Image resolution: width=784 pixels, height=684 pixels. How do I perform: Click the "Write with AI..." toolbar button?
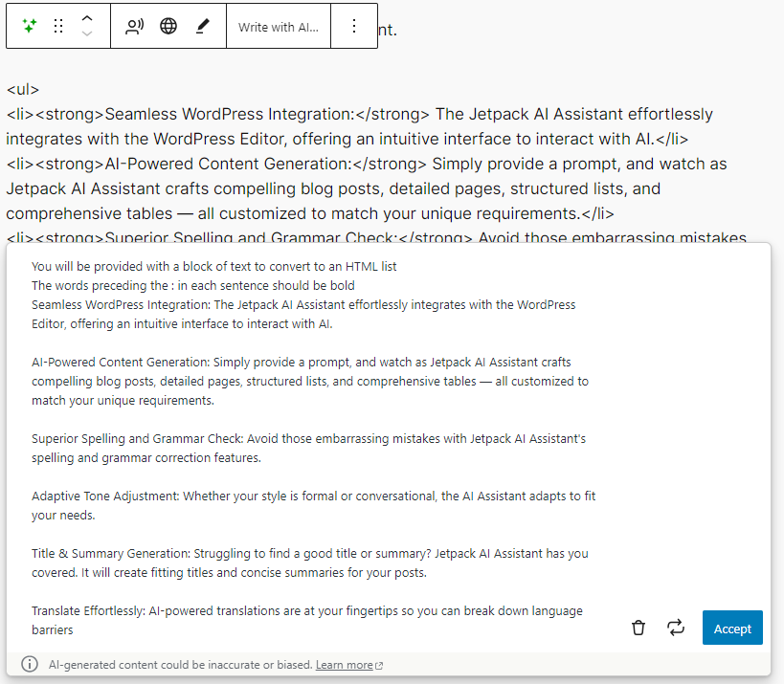(x=279, y=27)
